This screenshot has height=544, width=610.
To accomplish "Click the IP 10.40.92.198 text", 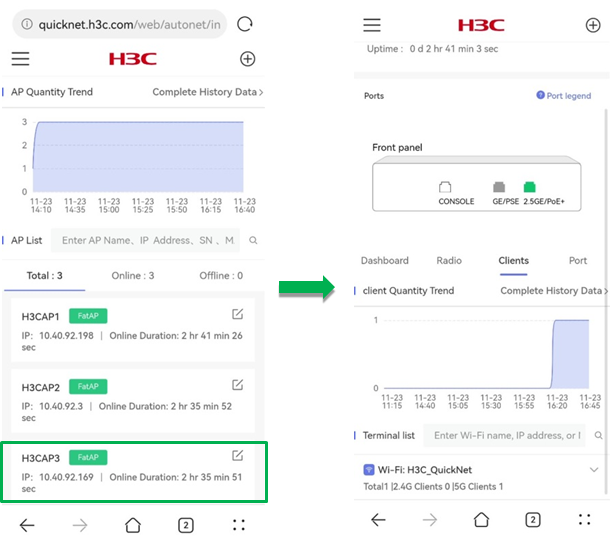I will [x=58, y=336].
